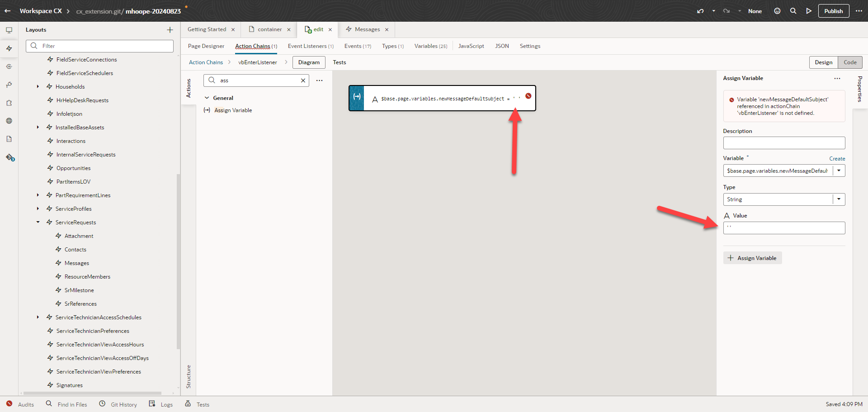Click the undo icon in header
Viewport: 868px width, 412px height.
tap(700, 11)
